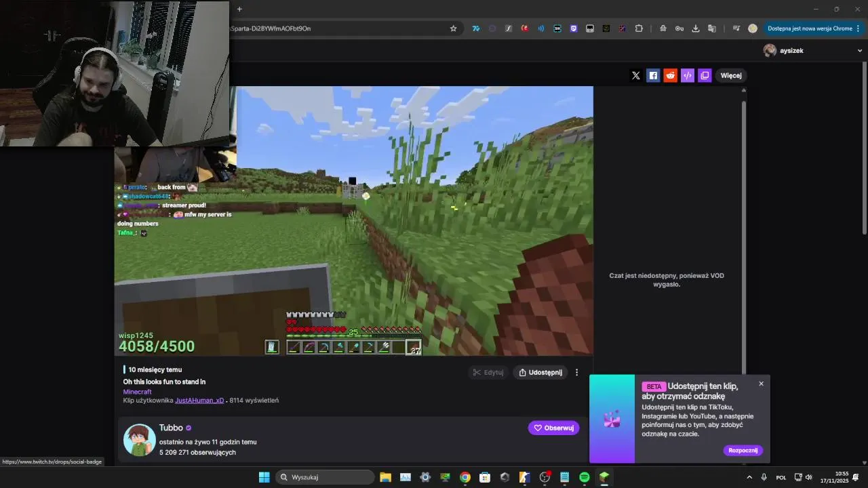Screen dimensions: 868x488
Task: Bookmark this page with the star icon
Action: click(x=454, y=28)
